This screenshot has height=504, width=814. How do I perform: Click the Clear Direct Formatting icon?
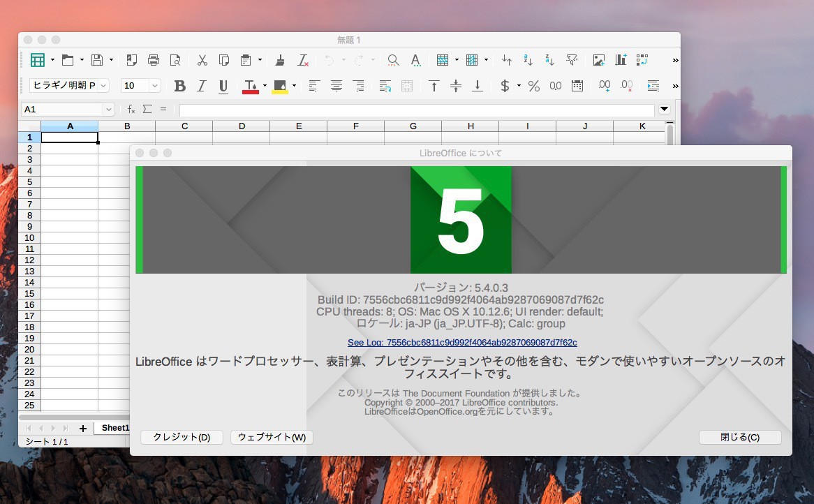click(x=303, y=60)
